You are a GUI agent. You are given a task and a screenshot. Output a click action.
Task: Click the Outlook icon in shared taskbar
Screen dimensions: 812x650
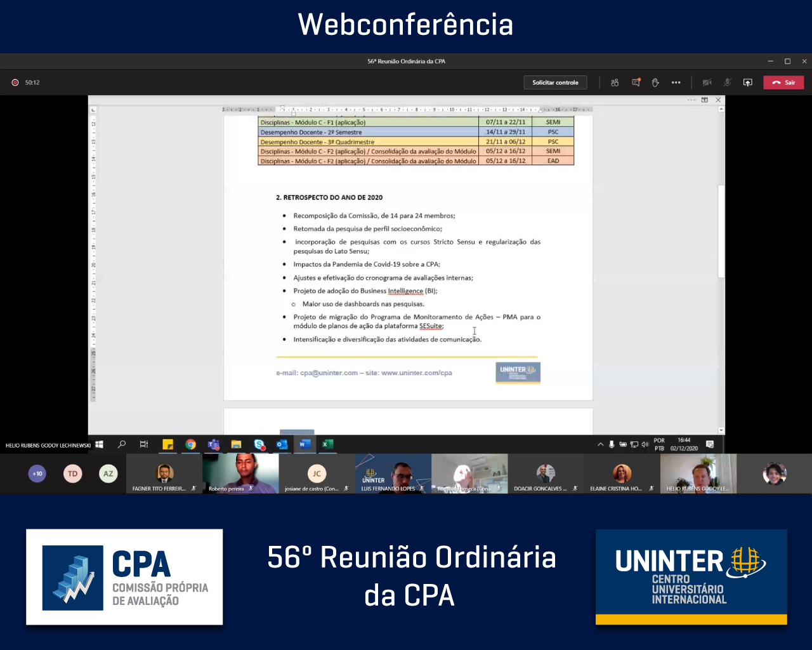click(282, 444)
